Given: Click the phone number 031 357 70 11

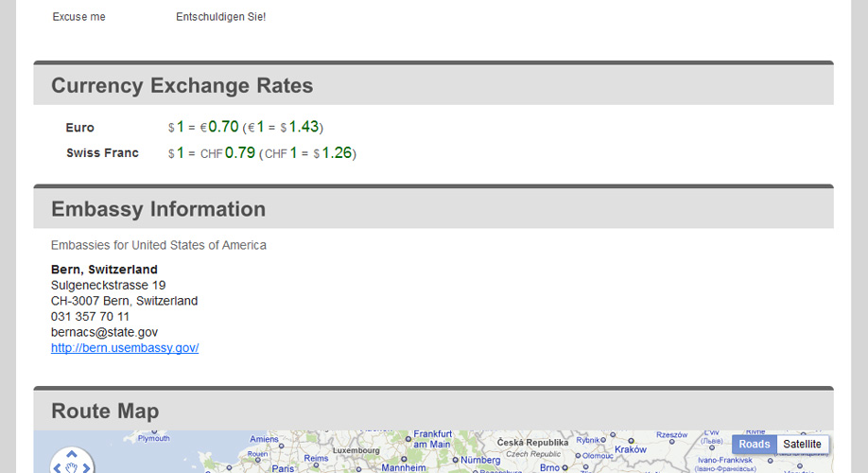Looking at the screenshot, I should pyautogui.click(x=90, y=317).
